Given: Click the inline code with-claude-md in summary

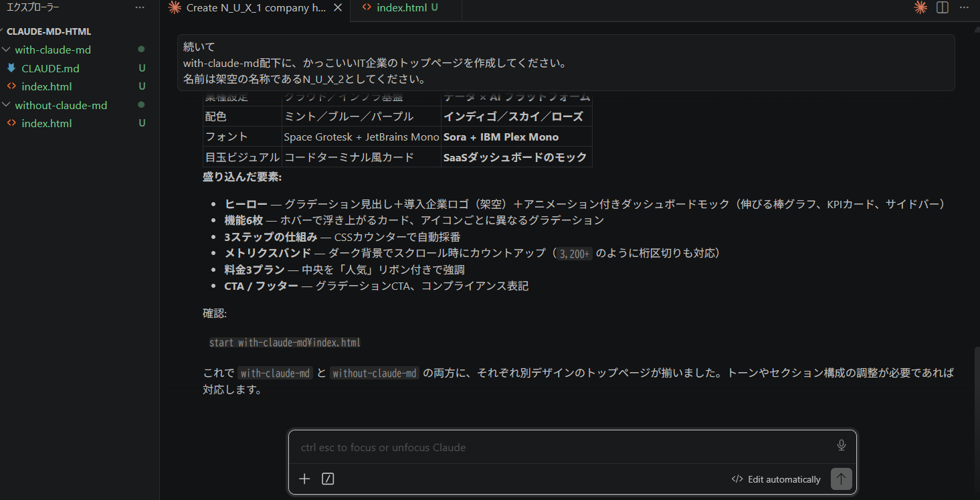Looking at the screenshot, I should tap(276, 373).
